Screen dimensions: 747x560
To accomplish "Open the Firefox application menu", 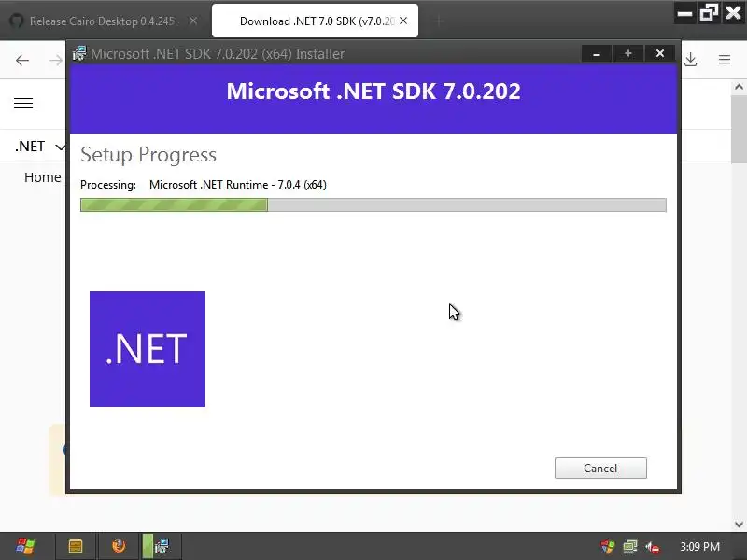I will [725, 60].
